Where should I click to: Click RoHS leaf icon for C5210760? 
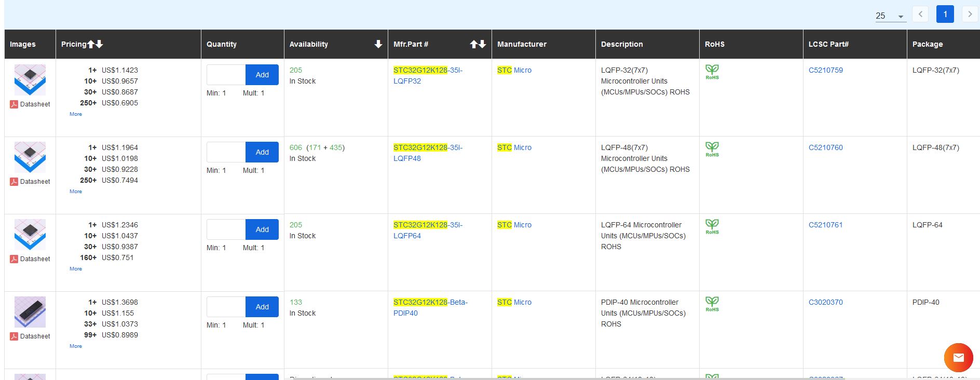(712, 149)
